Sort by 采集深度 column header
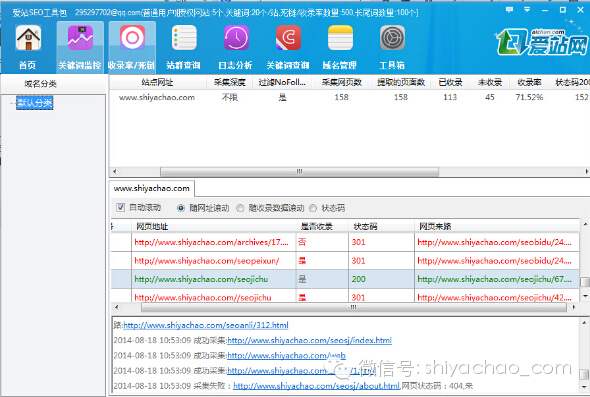The height and width of the screenshot is (397, 590). coord(230,82)
